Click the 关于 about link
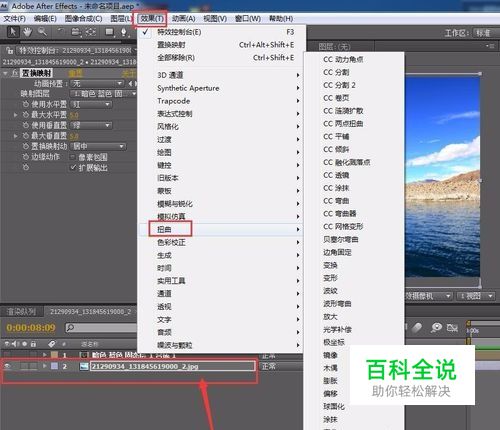Viewport: 500px width, 430px height. (x=129, y=73)
